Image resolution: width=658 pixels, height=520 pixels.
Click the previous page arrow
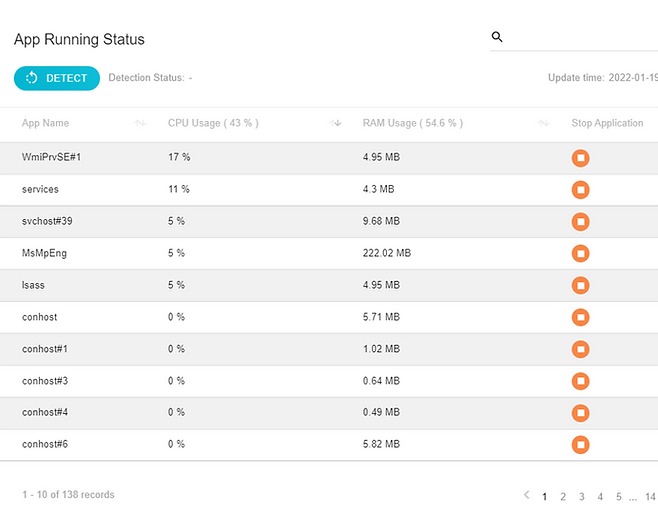(x=526, y=495)
